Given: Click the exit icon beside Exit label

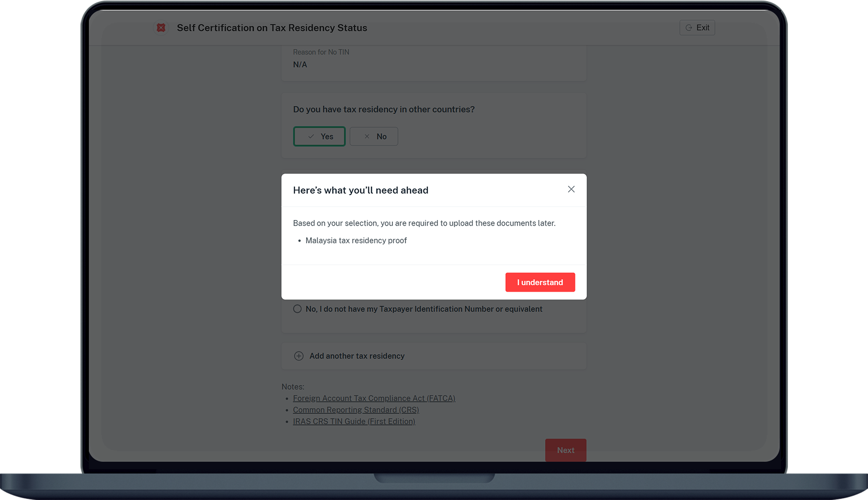Looking at the screenshot, I should pos(689,28).
